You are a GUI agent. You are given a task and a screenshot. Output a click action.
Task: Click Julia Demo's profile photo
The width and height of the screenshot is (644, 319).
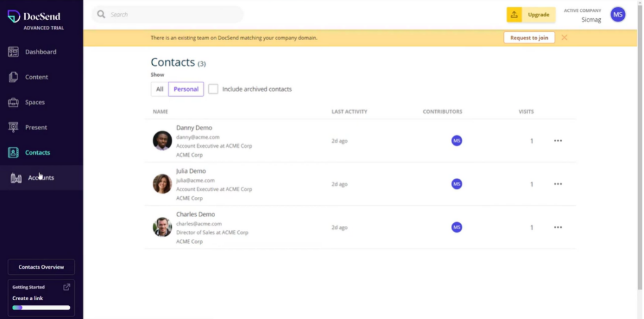pos(162,184)
